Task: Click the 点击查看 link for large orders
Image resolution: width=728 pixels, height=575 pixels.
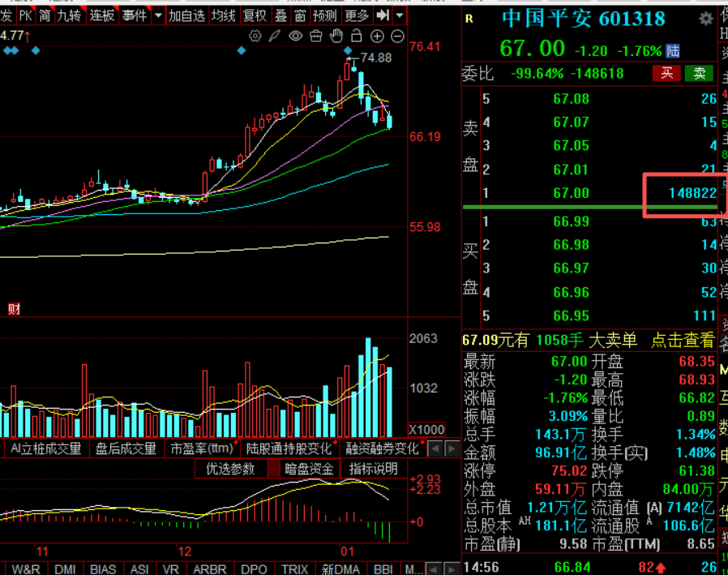Action: tap(683, 341)
